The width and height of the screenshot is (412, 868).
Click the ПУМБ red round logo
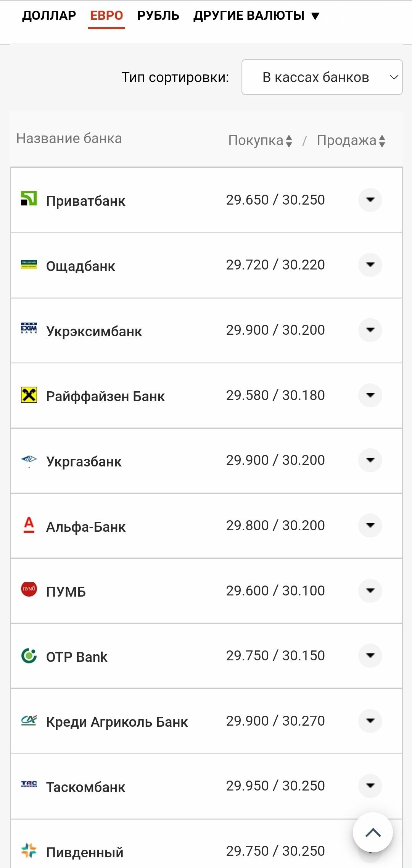coord(29,589)
